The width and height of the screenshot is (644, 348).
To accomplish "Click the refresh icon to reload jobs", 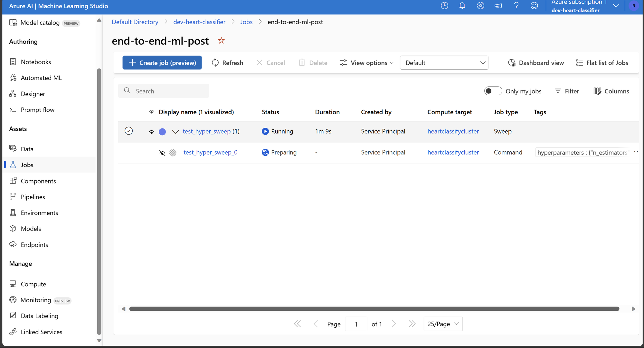I will pyautogui.click(x=214, y=62).
